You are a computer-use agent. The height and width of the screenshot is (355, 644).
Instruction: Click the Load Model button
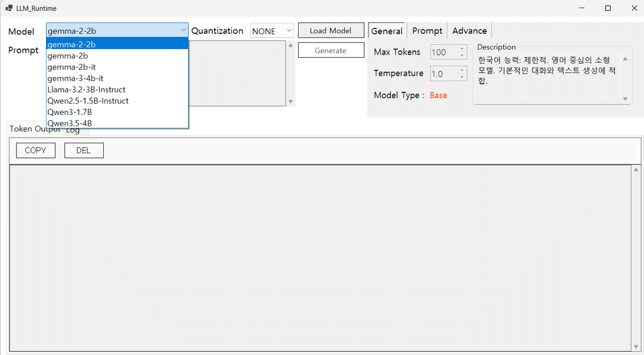331,30
